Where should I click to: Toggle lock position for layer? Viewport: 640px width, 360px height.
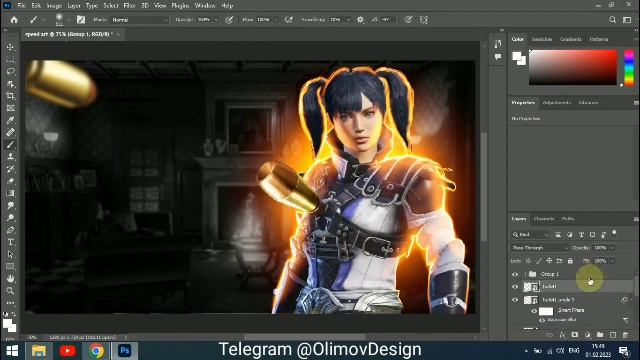(x=549, y=261)
